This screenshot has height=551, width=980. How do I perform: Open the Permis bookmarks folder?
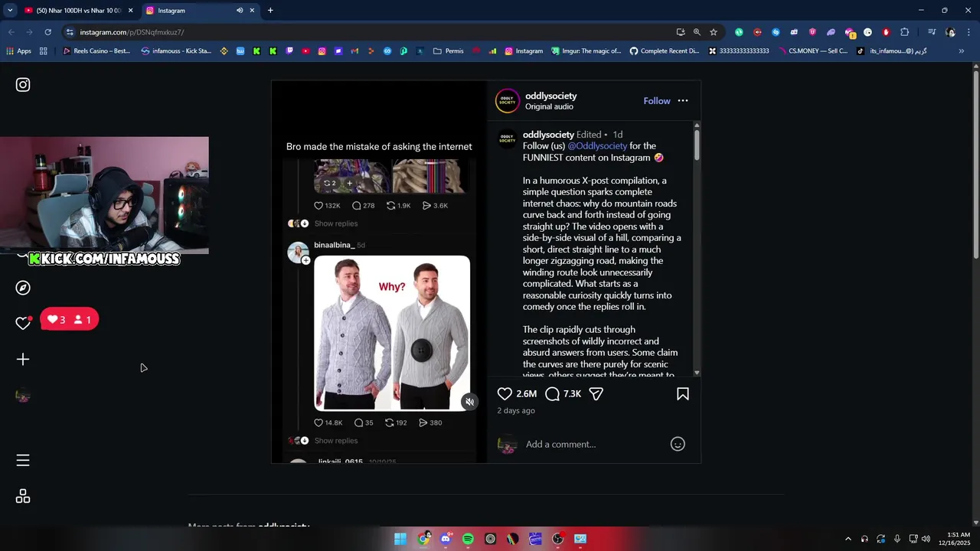click(x=449, y=51)
